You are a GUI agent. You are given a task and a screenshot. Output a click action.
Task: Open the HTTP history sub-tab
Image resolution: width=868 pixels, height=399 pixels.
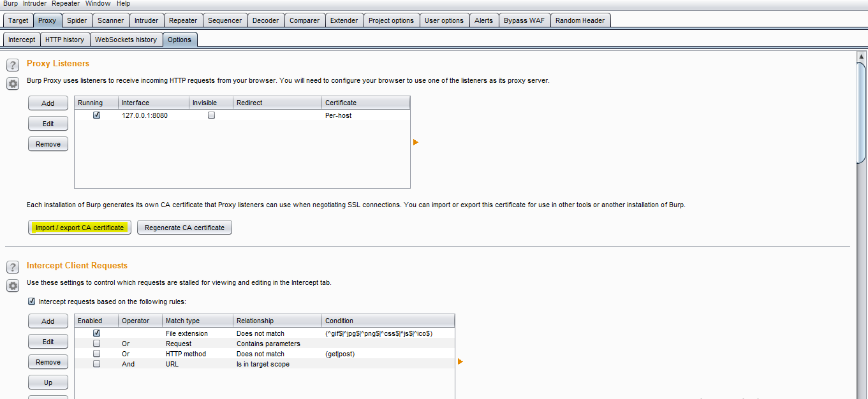point(64,40)
